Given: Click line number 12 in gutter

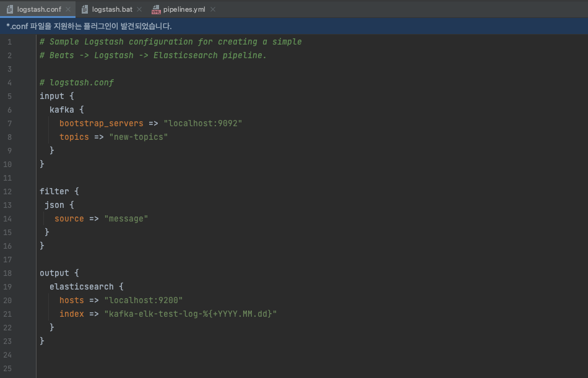Looking at the screenshot, I should (x=7, y=192).
